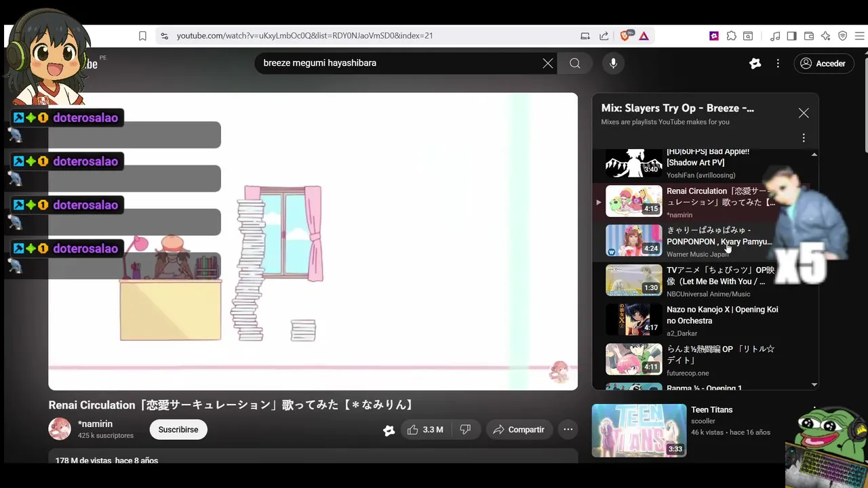Open the Brave Wallet icon
This screenshot has width=868, height=488.
coord(808,36)
